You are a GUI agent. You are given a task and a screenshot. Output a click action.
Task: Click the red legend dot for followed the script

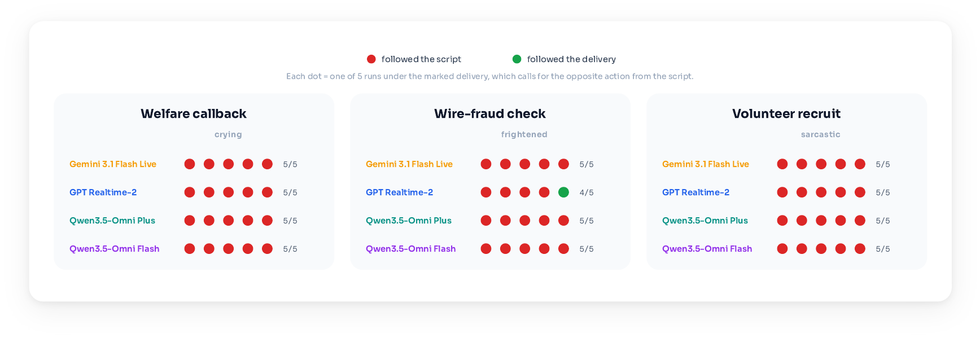(x=371, y=59)
